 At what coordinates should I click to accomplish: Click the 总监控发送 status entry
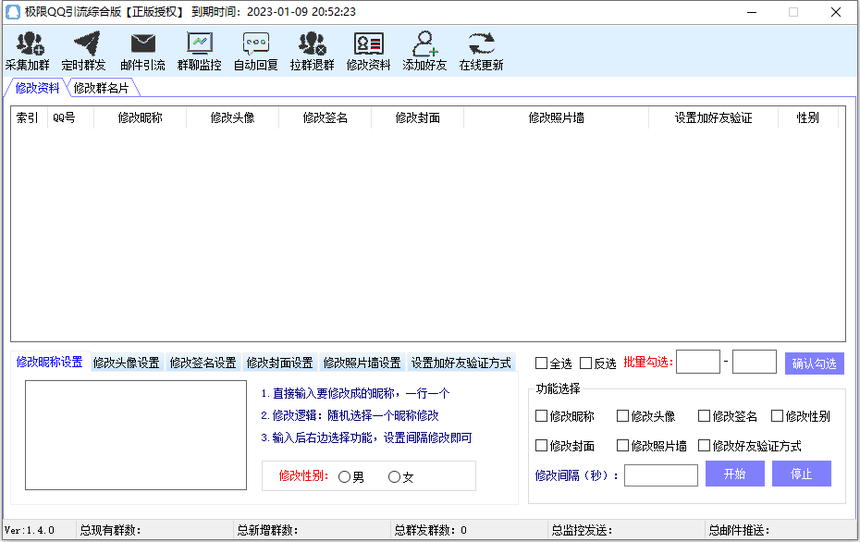582,530
